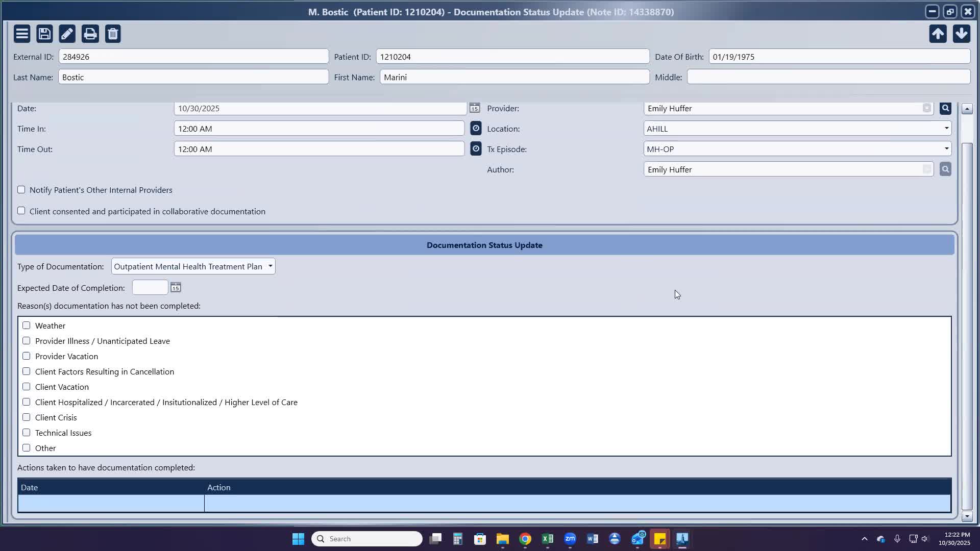Check Technical Issues reason

[27, 433]
